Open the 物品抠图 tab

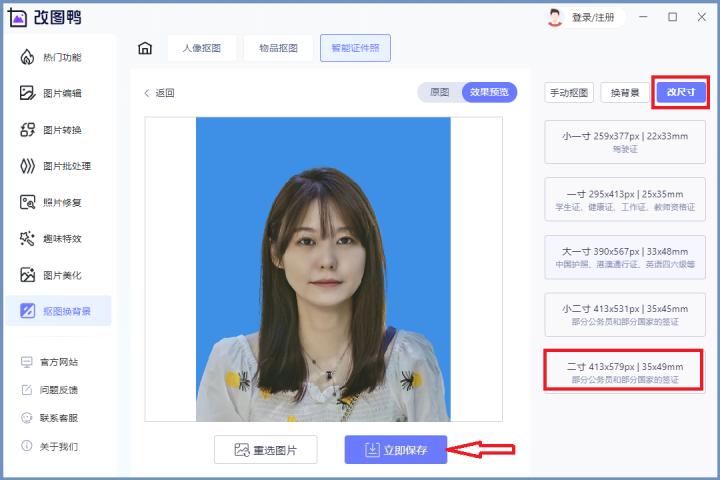(x=278, y=48)
